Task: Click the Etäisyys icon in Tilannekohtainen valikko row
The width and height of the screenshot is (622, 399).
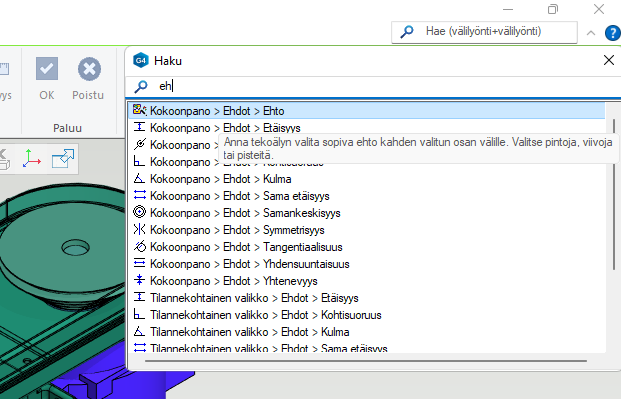Action: click(x=139, y=297)
